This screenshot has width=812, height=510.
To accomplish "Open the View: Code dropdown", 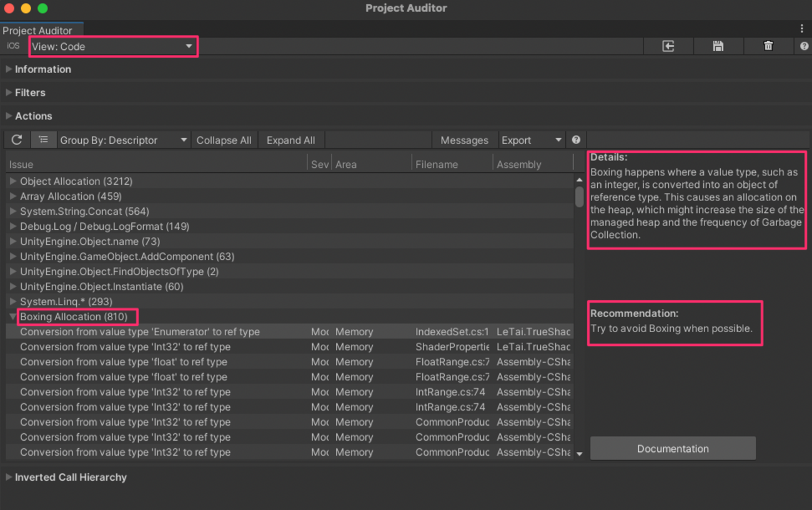I will coord(112,47).
